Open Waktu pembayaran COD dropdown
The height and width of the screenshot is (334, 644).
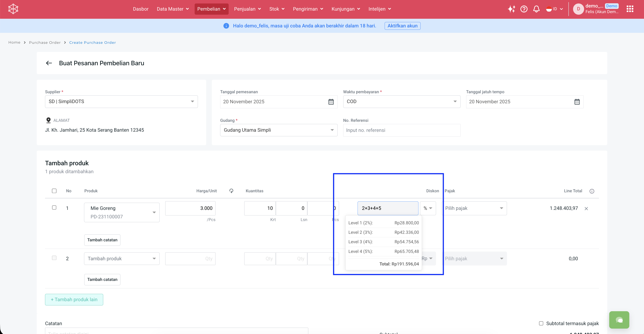pyautogui.click(x=455, y=102)
